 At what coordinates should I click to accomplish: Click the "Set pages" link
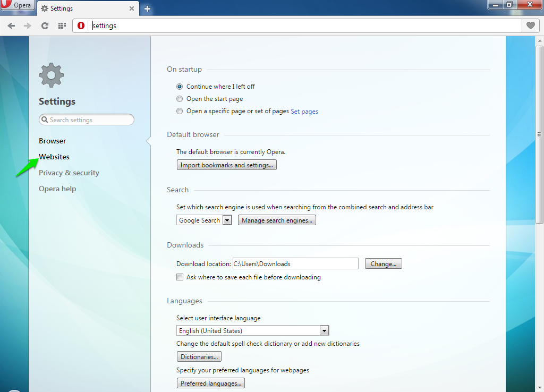[x=304, y=111]
